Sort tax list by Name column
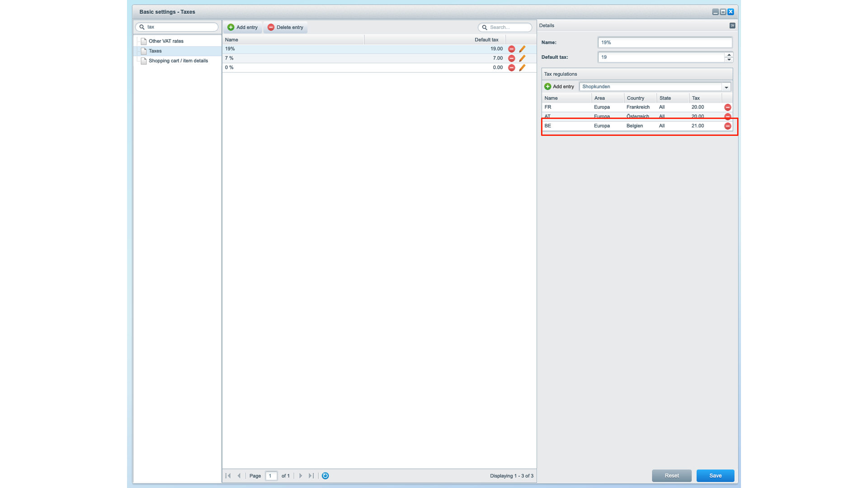 point(293,40)
